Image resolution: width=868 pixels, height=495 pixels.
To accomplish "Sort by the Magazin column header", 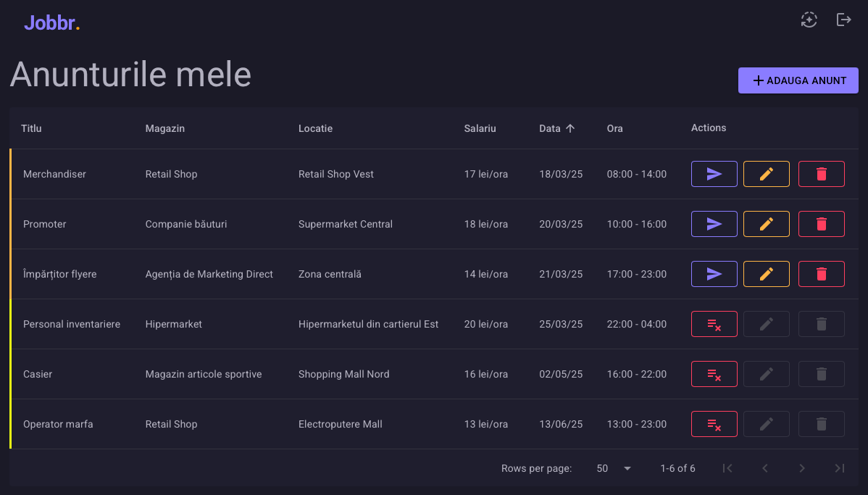I will [x=164, y=128].
